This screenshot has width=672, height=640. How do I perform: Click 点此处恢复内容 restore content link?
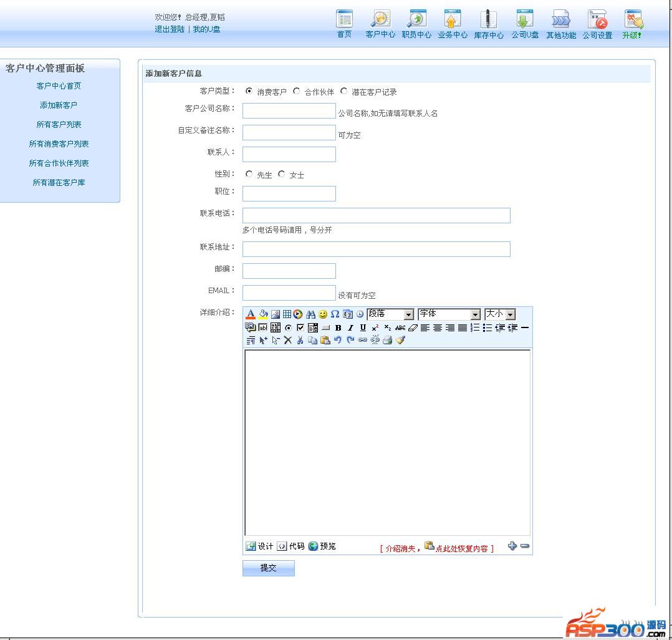461,549
